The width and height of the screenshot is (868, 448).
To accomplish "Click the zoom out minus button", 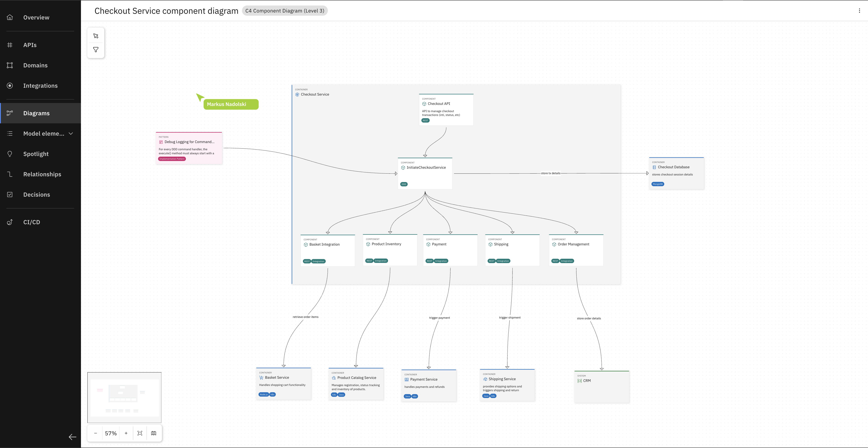I will coord(95,433).
